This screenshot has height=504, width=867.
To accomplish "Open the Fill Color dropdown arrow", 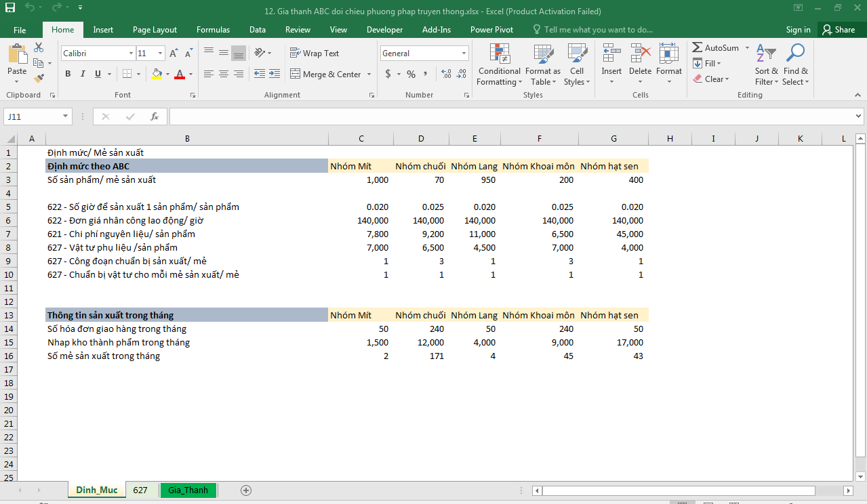I will pyautogui.click(x=167, y=74).
